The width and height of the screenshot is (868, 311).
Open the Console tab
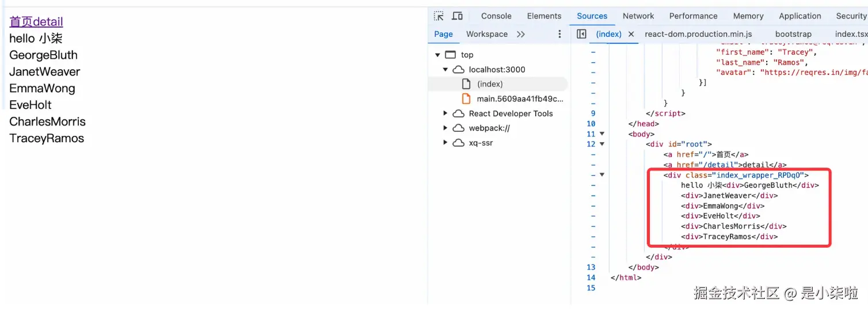[496, 16]
